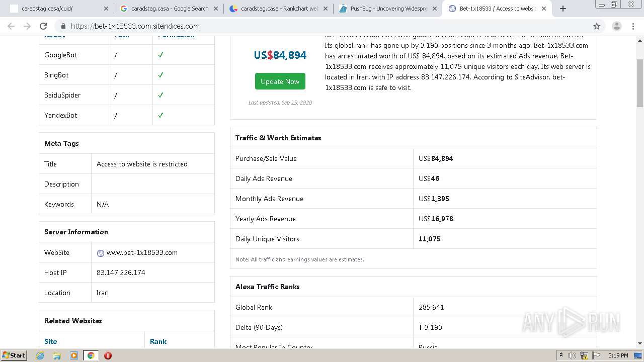Close the Bet-1x18533 tab
Screen dimensions: 644x362
click(x=544, y=9)
